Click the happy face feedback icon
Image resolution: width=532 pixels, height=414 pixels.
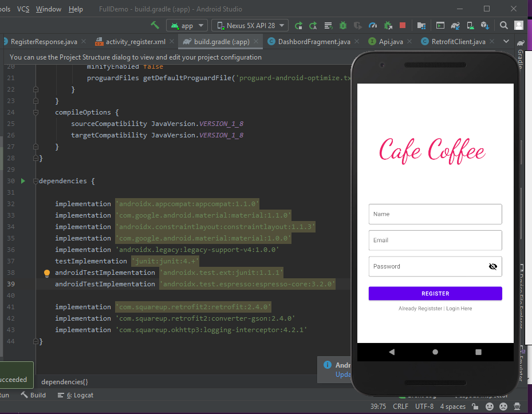[489, 406]
